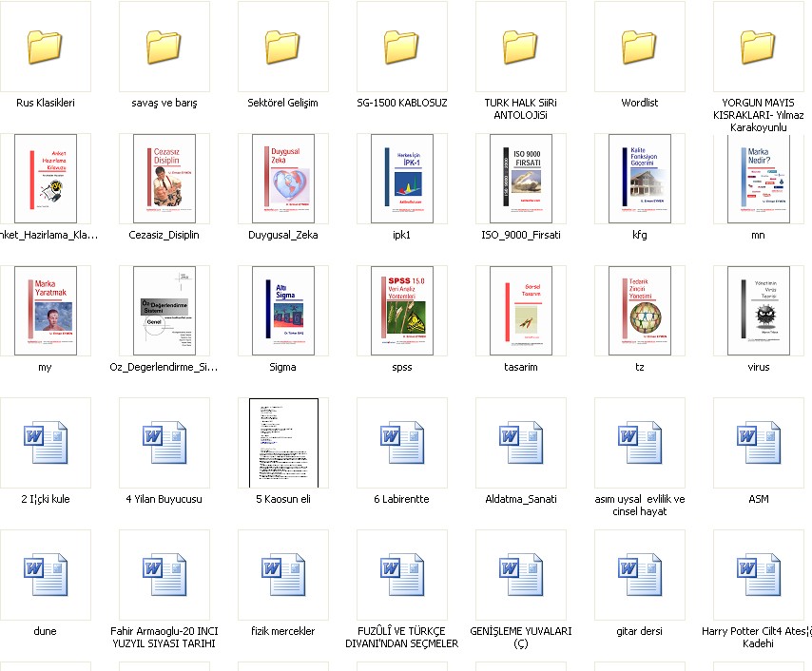This screenshot has width=812, height=671.
Task: Click the Cezasiz_Disiplin cover thumbnail
Action: pyautogui.click(x=164, y=179)
